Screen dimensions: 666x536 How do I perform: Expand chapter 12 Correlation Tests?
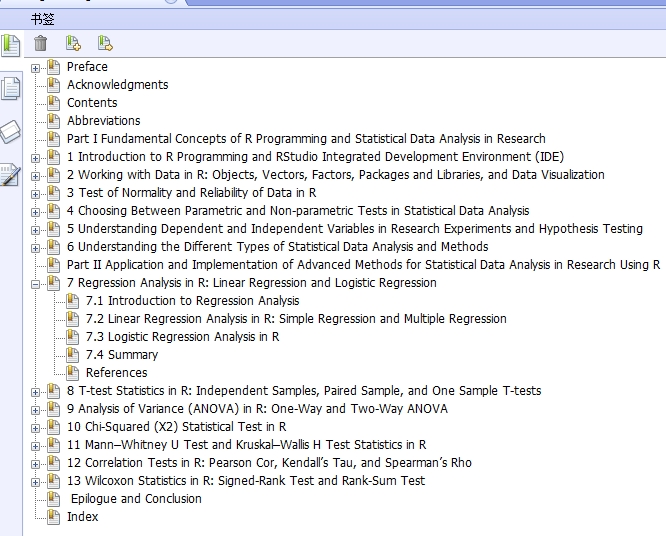click(36, 464)
